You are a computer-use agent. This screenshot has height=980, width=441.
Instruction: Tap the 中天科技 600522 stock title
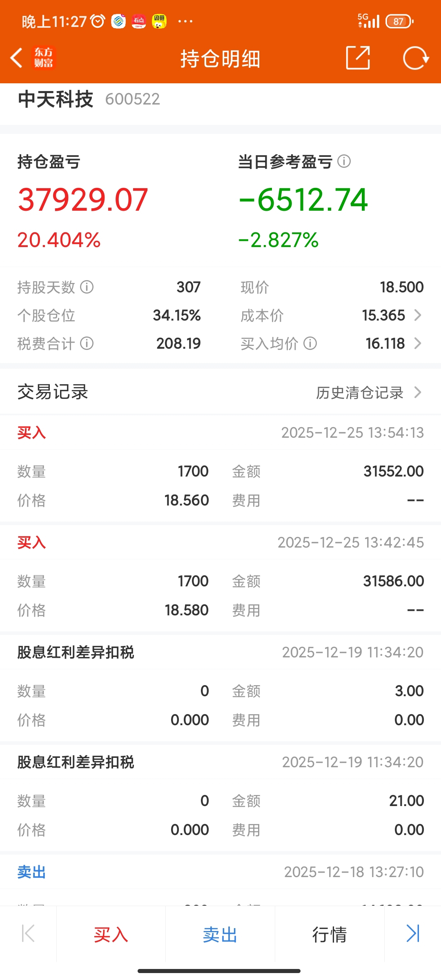click(x=89, y=99)
